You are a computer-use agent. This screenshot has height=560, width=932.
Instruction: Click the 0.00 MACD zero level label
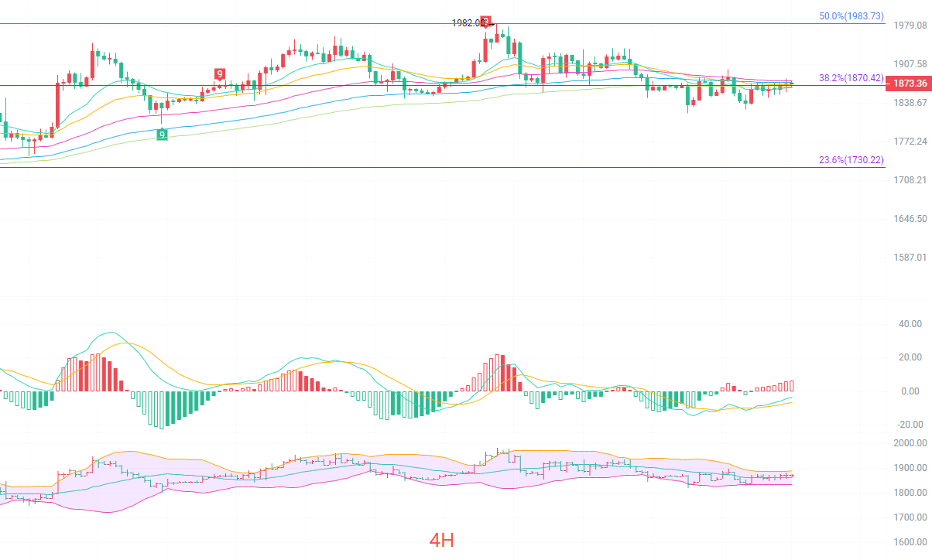912,391
